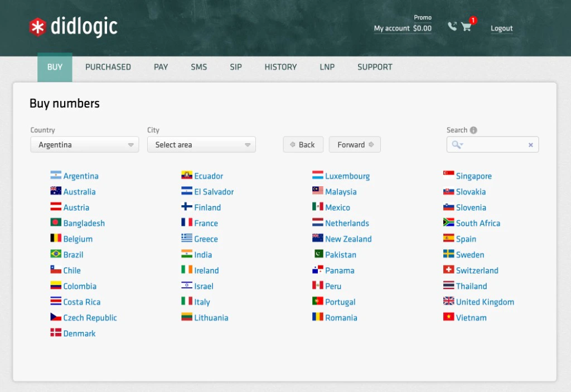The height and width of the screenshot is (392, 571).
Task: Open My account link
Action: tap(392, 28)
